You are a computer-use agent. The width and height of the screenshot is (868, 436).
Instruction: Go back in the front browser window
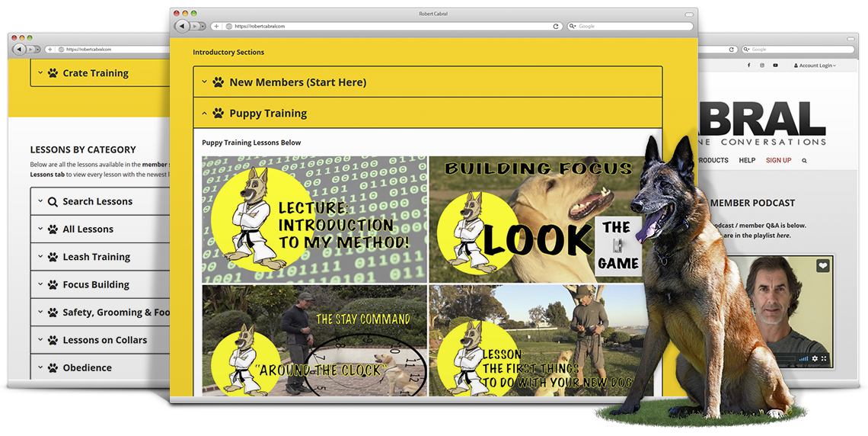(181, 26)
